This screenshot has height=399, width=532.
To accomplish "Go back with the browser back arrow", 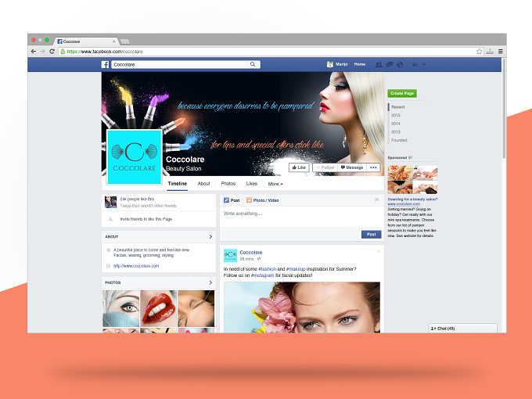I will point(33,51).
